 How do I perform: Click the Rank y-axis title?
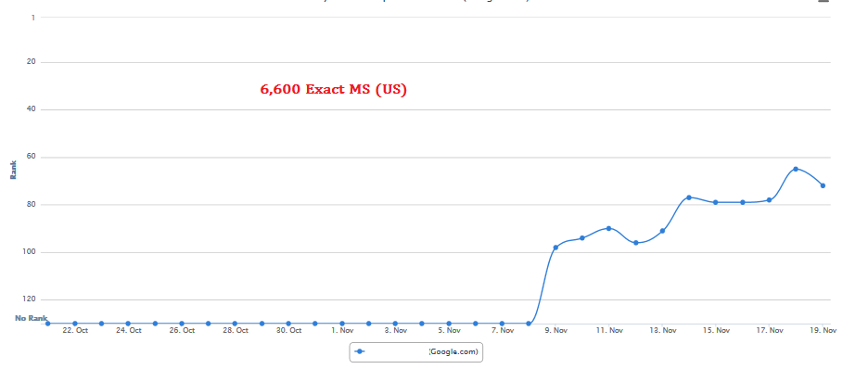tap(13, 170)
